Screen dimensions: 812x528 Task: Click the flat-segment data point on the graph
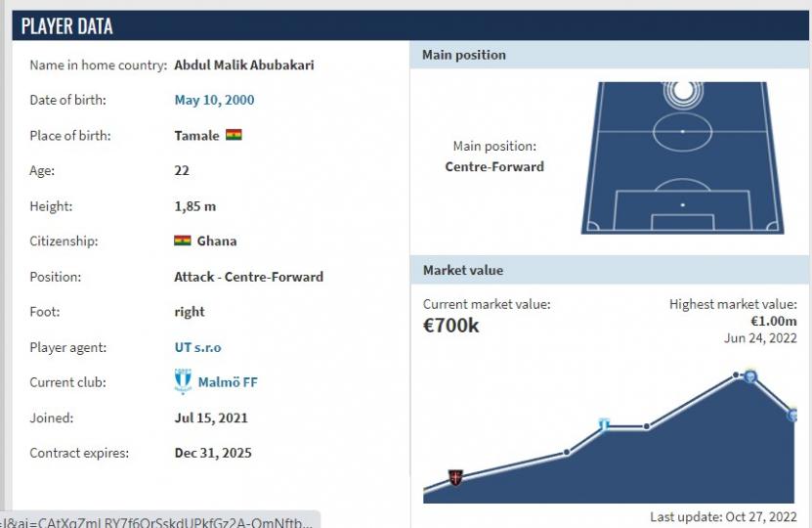point(646,426)
